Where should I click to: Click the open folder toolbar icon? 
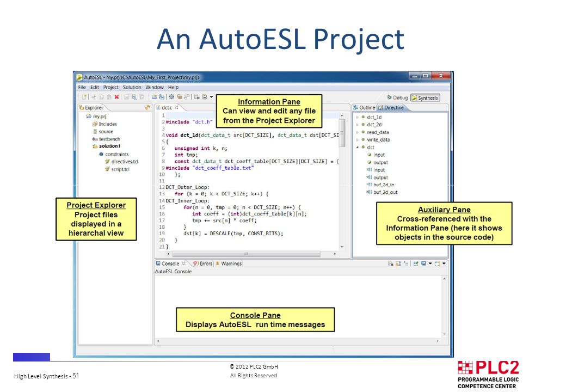154,97
